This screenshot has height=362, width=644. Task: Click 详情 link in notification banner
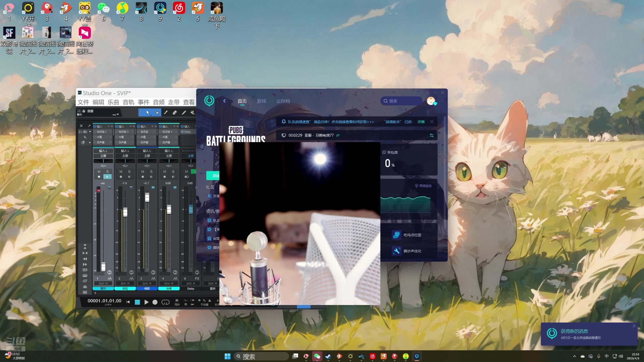pos(421,122)
